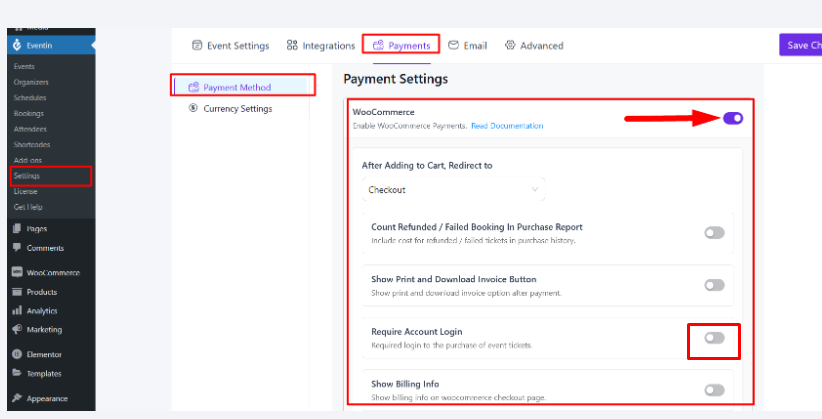822x419 pixels.
Task: Click 'After Adding to Cart, Redirect to' label
Action: click(427, 165)
